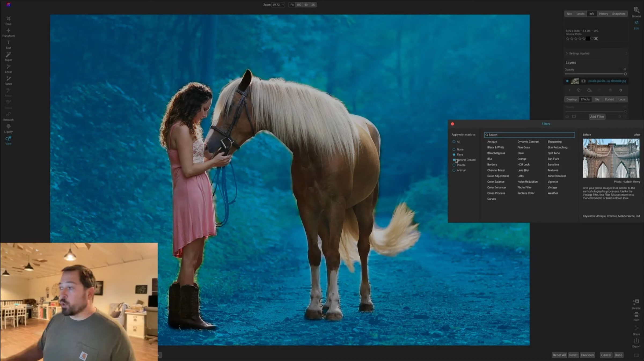The image size is (644, 361).
Task: Open the Add Filter panel
Action: click(x=597, y=116)
